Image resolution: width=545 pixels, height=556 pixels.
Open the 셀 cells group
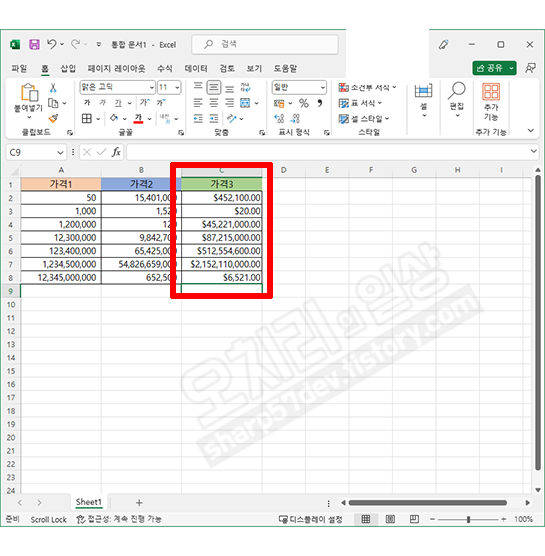[423, 101]
